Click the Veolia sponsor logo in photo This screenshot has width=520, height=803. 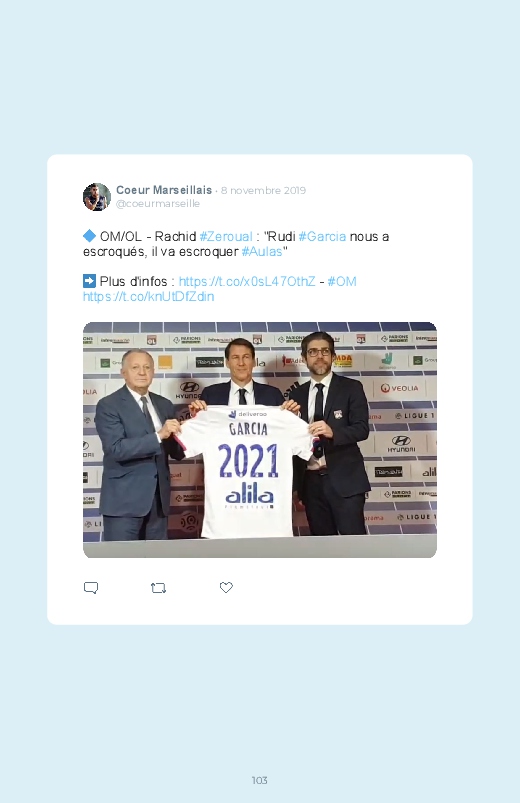pyautogui.click(x=399, y=388)
